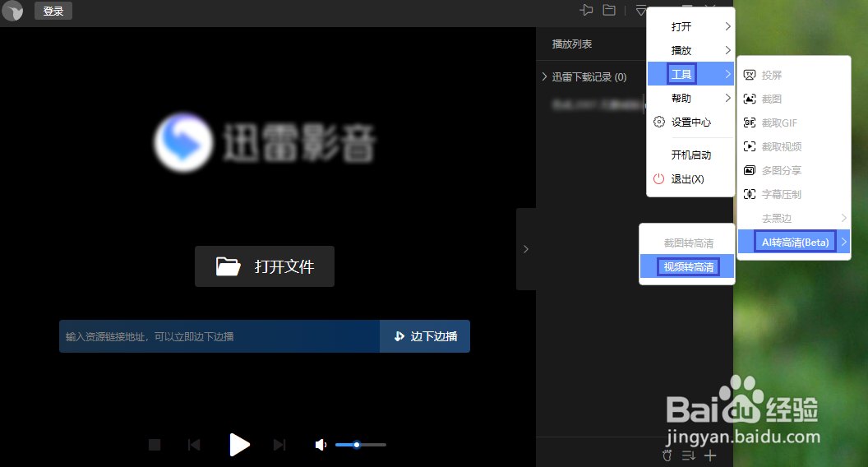Viewport: 868px width, 467px height.
Task: Select the 字幕压制 menu text
Action: (782, 194)
